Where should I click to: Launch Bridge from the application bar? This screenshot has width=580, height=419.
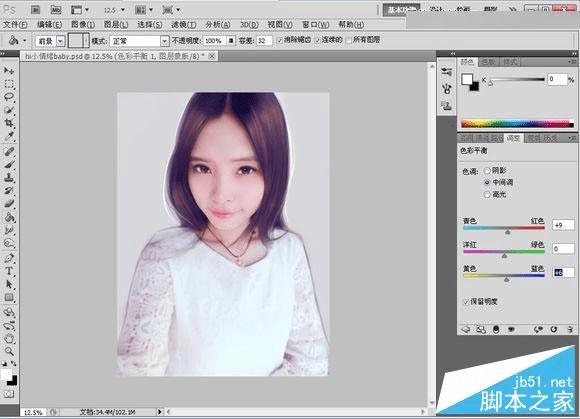[35, 10]
